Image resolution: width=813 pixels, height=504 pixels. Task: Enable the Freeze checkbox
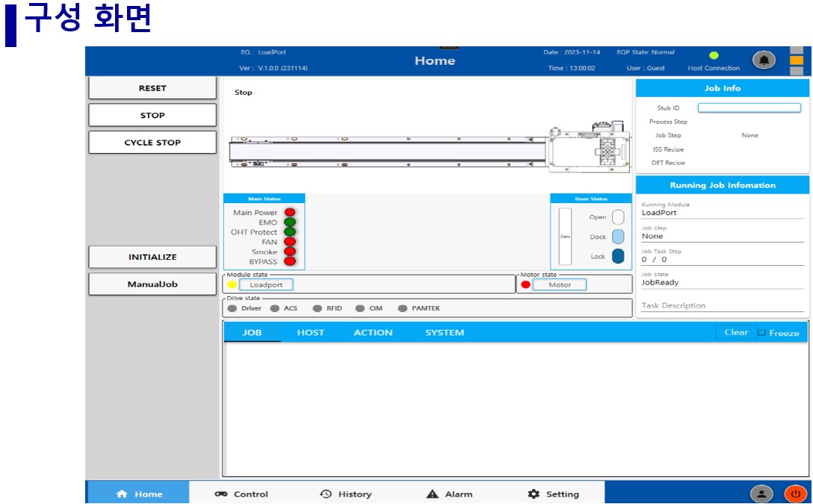[761, 333]
